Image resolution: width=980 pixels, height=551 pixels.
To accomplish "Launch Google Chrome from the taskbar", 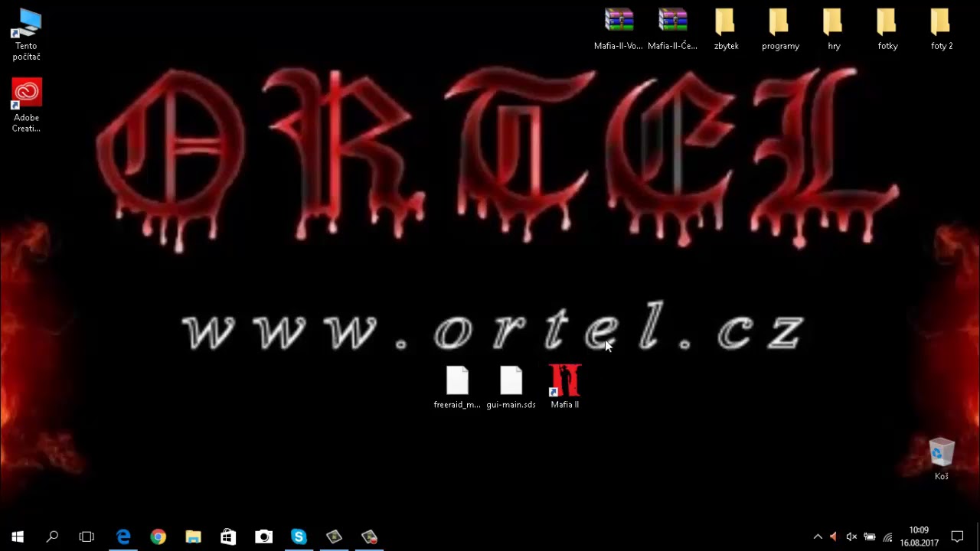I will [158, 536].
